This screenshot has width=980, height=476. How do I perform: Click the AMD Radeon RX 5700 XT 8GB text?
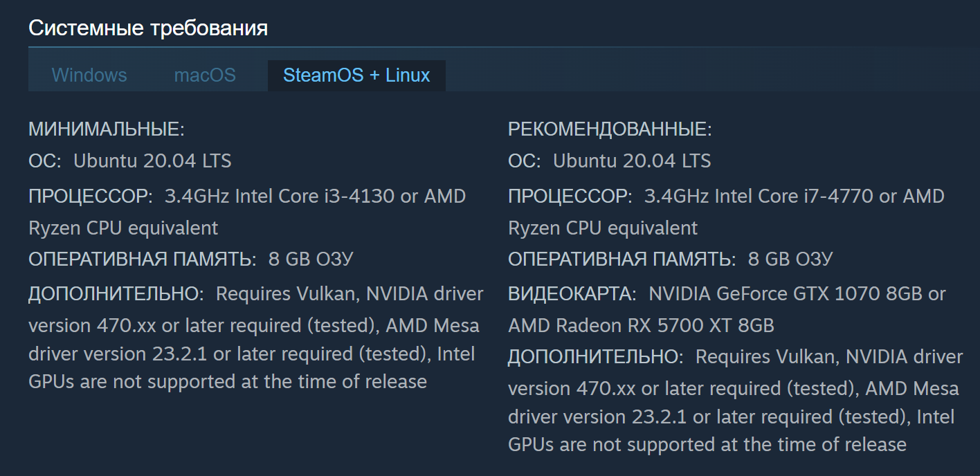[641, 325]
